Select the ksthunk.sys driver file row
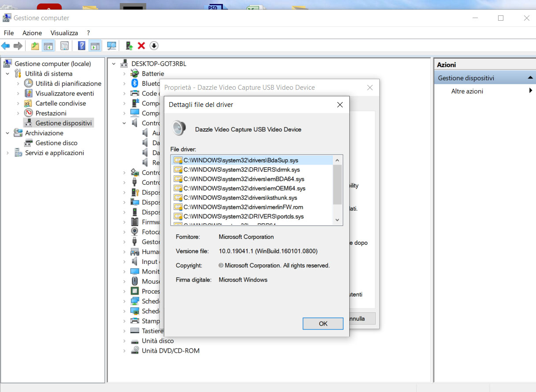This screenshot has height=392, width=536. point(252,198)
